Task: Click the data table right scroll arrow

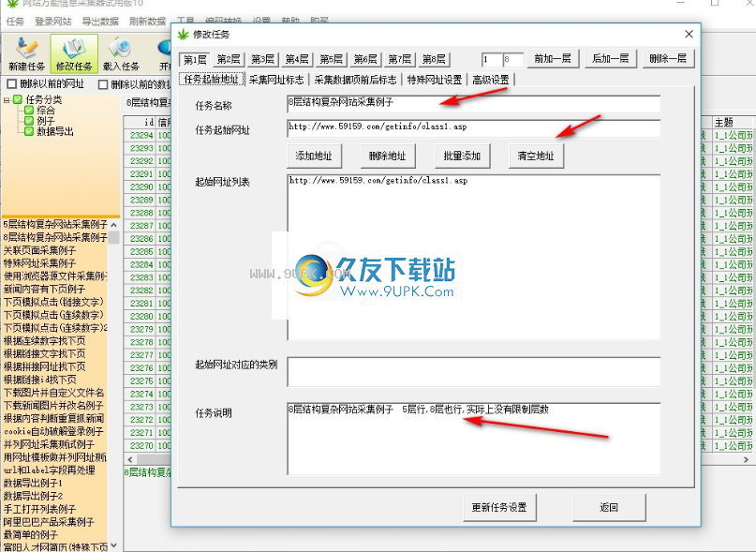Action: pyautogui.click(x=746, y=460)
